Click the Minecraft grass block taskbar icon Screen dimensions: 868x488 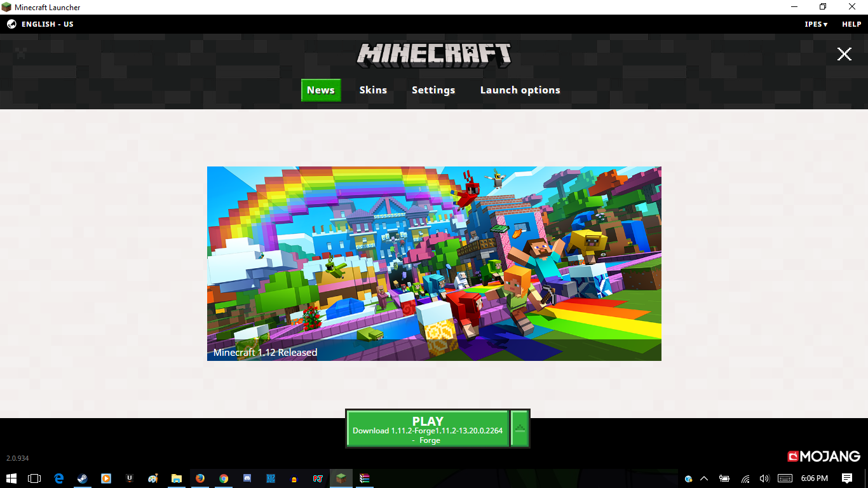pyautogui.click(x=341, y=478)
